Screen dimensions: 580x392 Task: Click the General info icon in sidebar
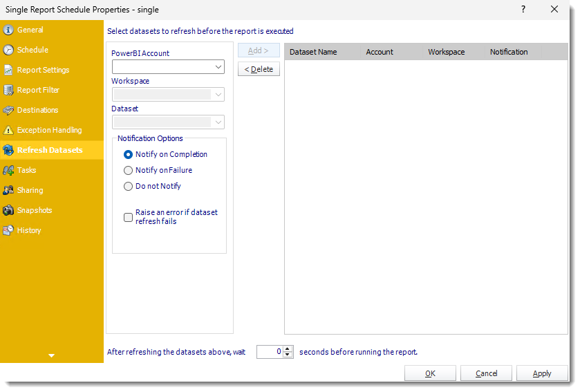click(x=8, y=30)
